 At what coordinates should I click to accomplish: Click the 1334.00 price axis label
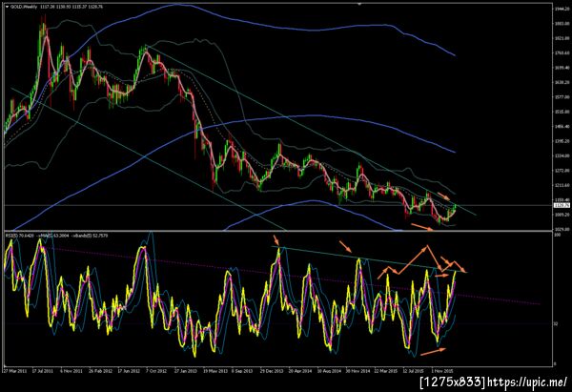[562, 155]
